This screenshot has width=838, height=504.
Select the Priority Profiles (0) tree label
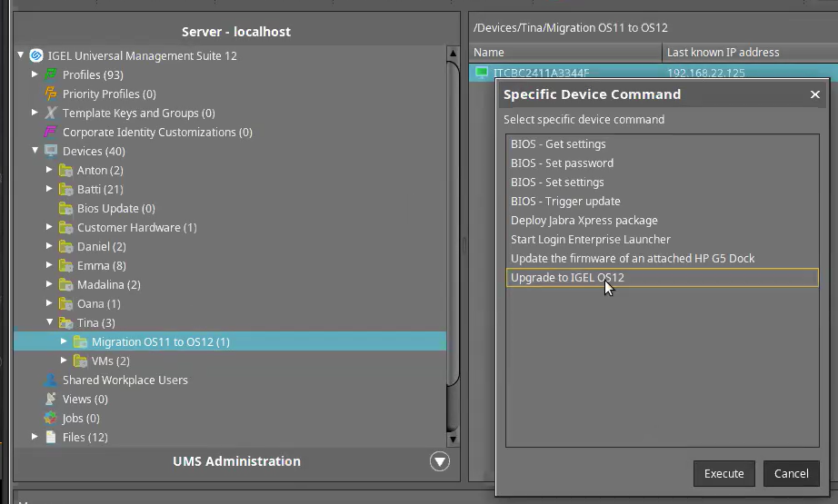[x=109, y=94]
